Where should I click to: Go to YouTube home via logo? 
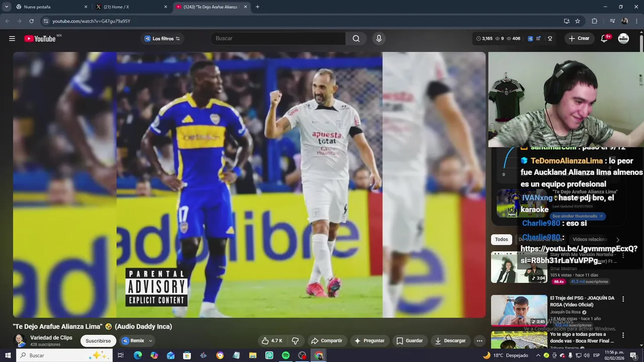coord(40,39)
